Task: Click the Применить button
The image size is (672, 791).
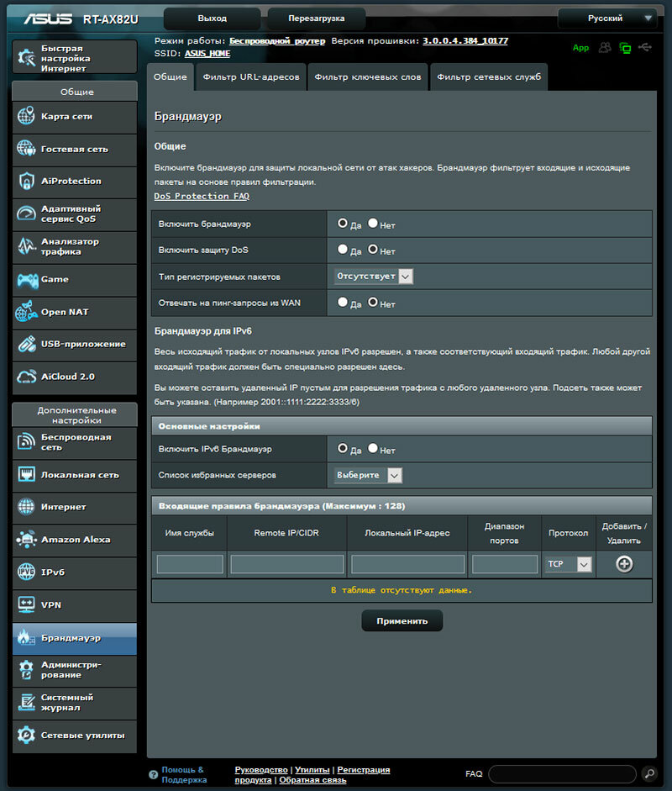Action: [x=402, y=621]
